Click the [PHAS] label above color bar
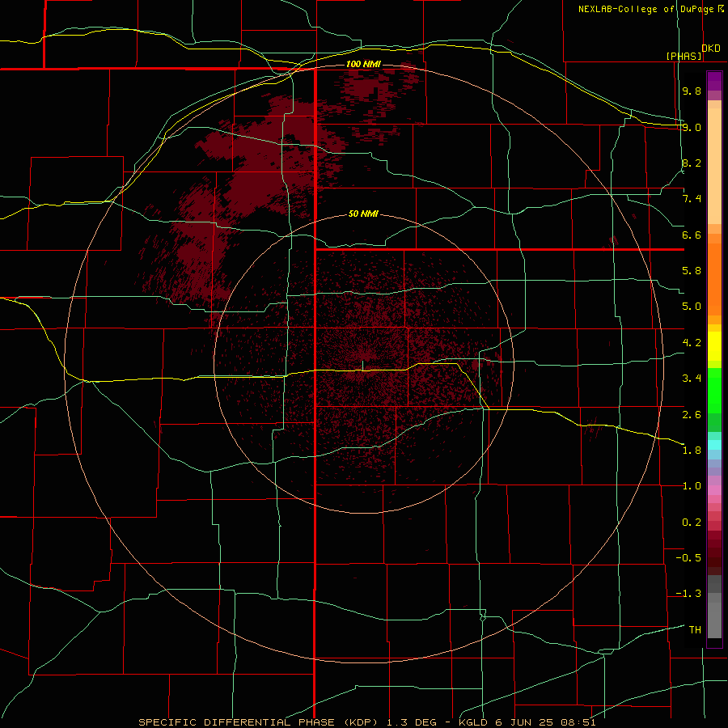 684,57
